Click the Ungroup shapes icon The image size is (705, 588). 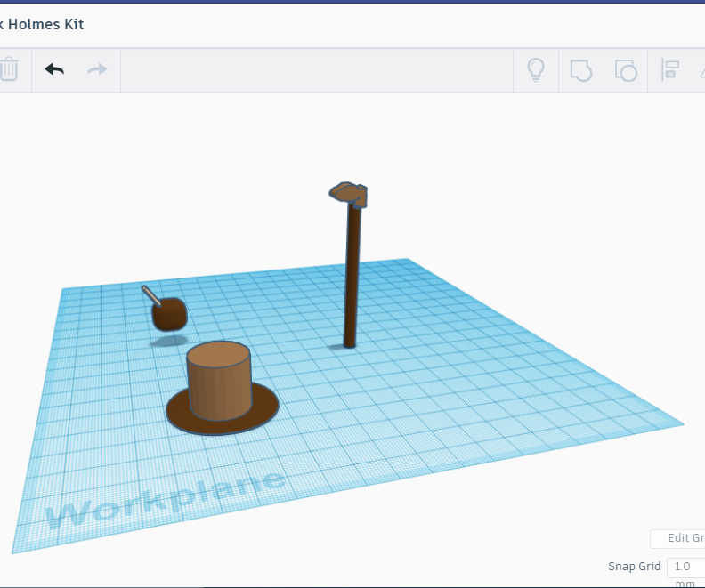click(x=626, y=70)
